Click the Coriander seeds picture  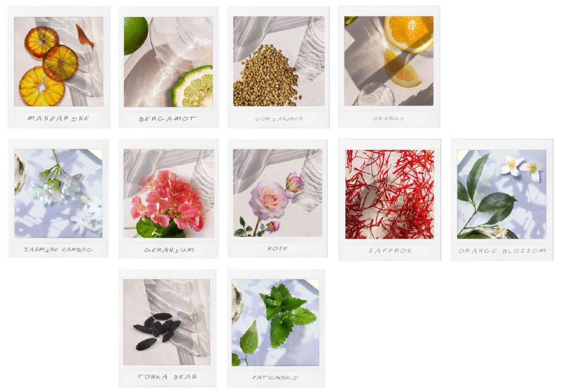(x=279, y=61)
